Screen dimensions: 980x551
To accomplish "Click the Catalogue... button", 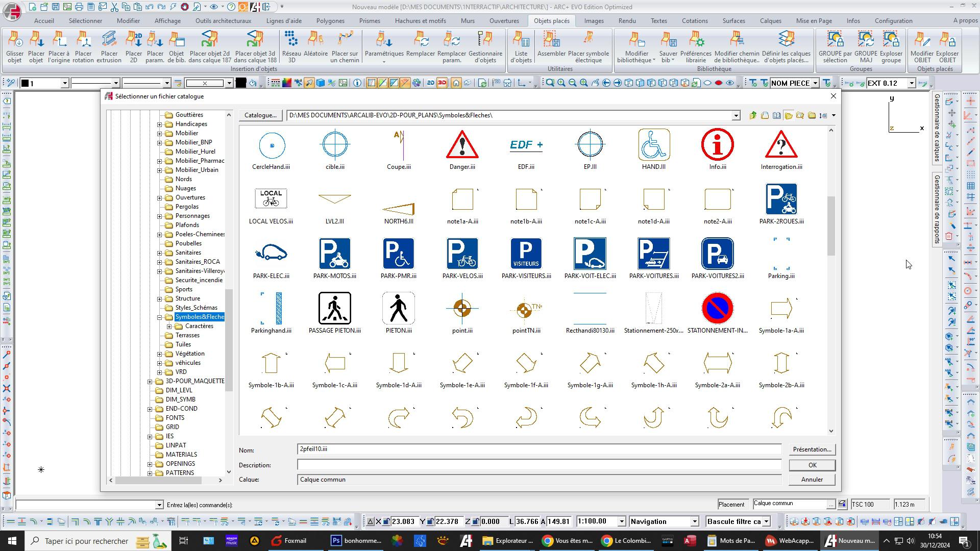I will pyautogui.click(x=260, y=115).
